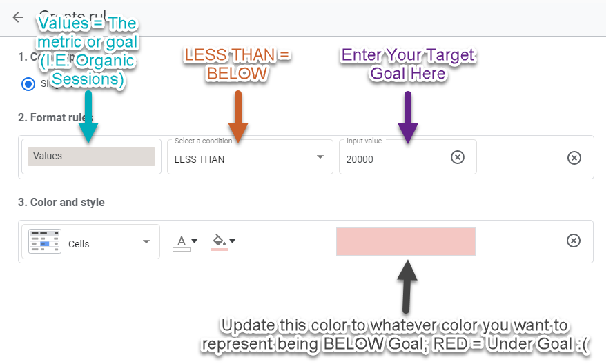The image size is (613, 364).
Task: Remove the color and style row
Action: tap(574, 241)
